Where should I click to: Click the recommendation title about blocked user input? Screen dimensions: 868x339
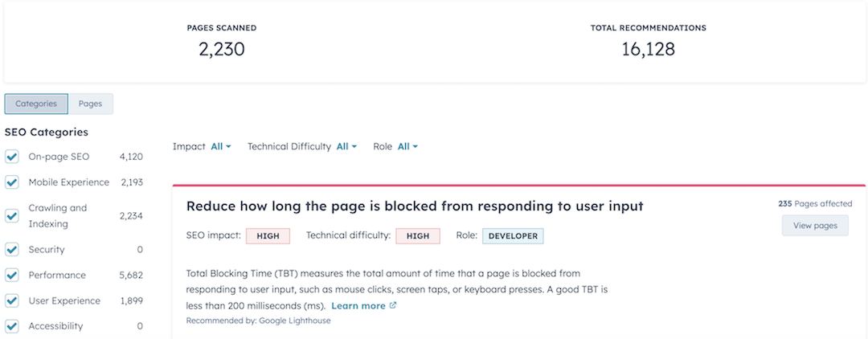415,206
